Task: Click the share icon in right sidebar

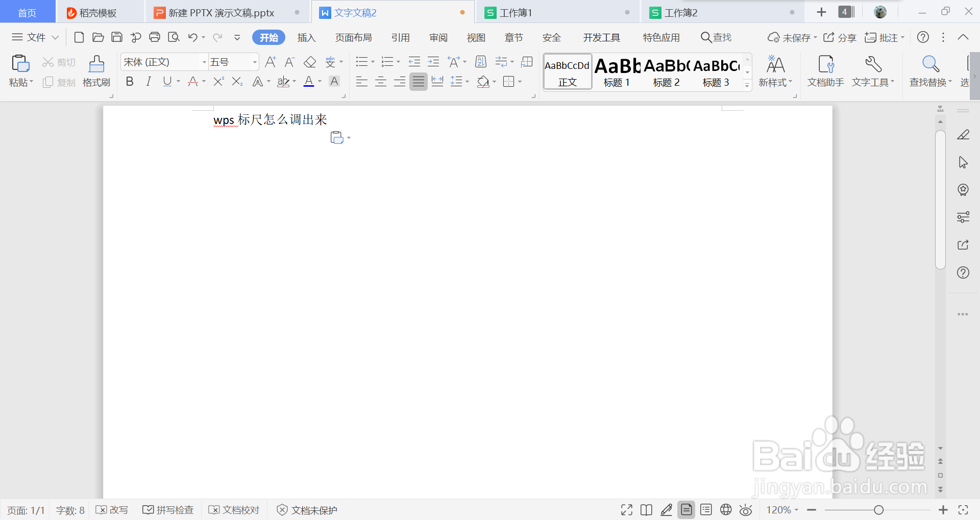Action: click(964, 244)
